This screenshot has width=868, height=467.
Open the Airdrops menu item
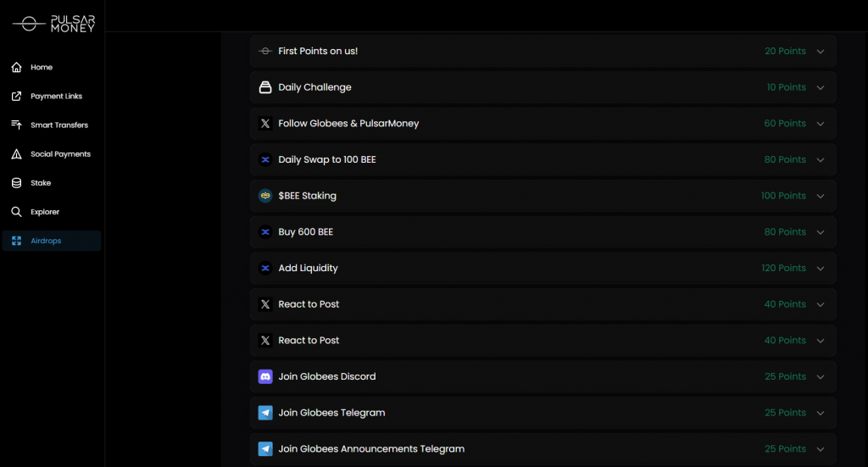point(46,241)
